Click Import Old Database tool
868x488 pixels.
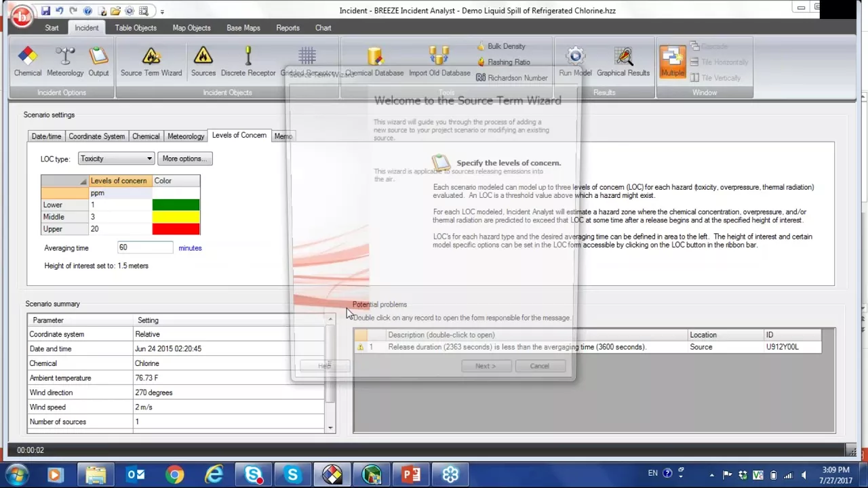[439, 61]
